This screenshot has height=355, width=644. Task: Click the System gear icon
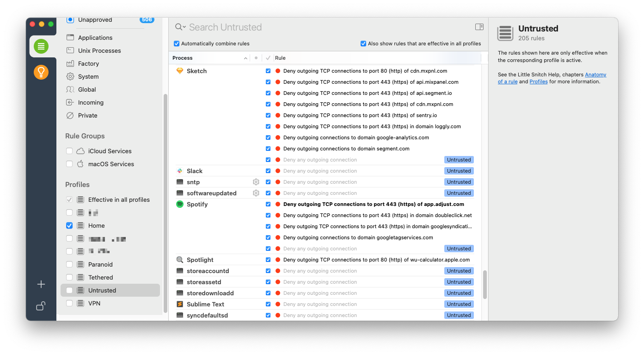coord(70,76)
